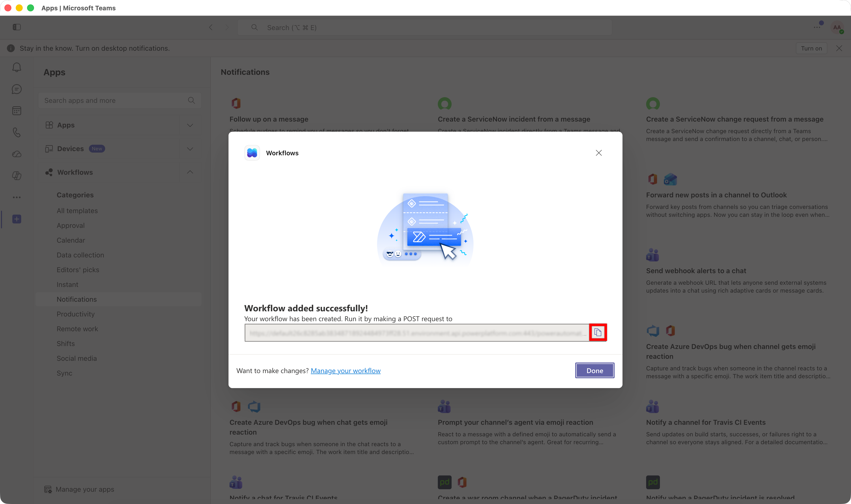Open Forward new posts to Outlook template
The height and width of the screenshot is (504, 851).
coord(716,195)
